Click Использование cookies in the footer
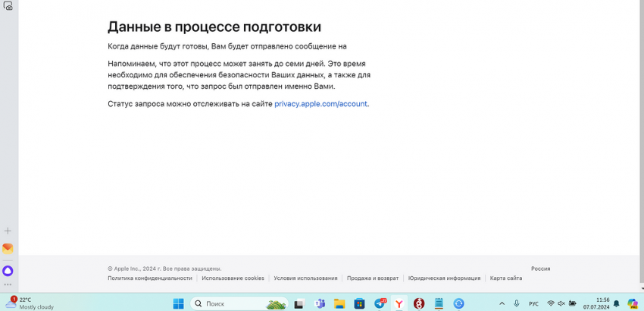Screen dimensions: 644x311 point(233,278)
